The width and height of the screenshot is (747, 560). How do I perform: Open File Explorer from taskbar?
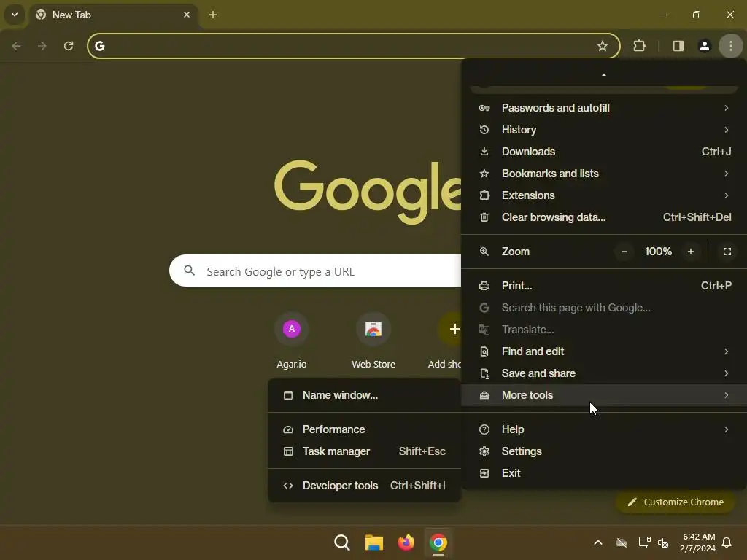(374, 542)
